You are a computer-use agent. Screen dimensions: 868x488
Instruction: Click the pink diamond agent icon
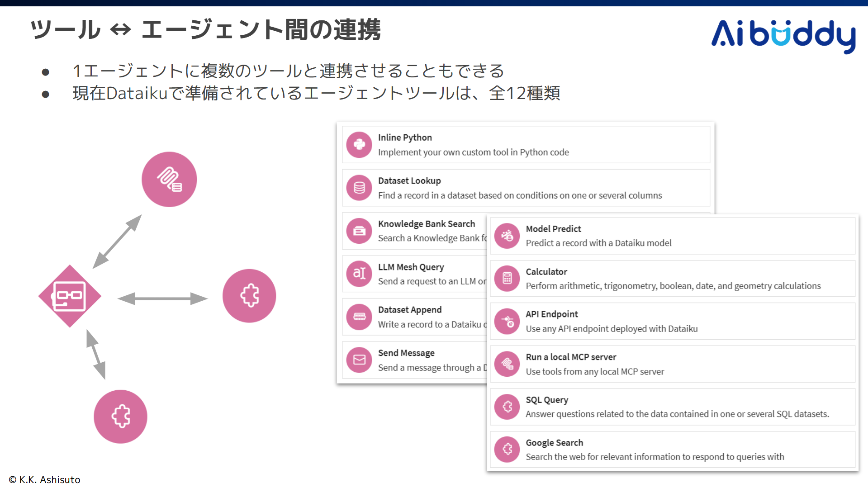pyautogui.click(x=70, y=296)
